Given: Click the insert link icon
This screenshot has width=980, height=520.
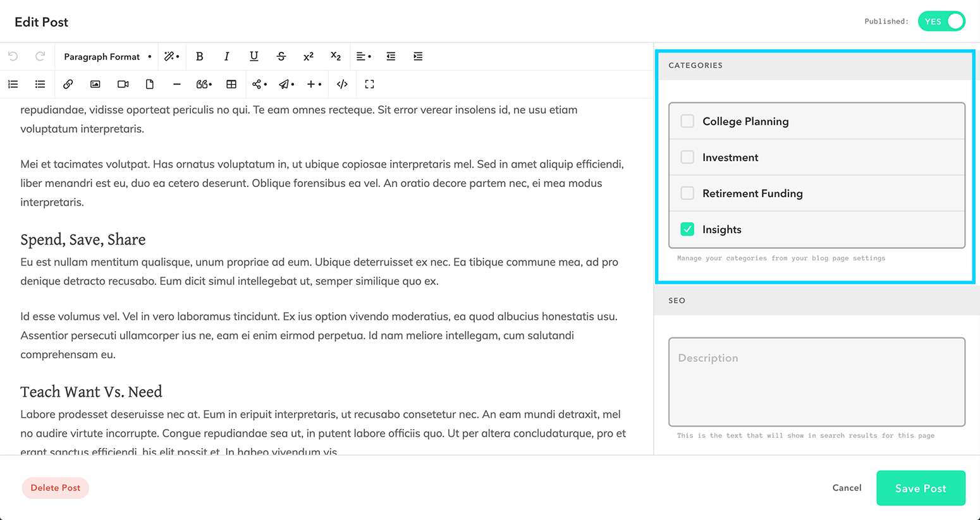Looking at the screenshot, I should [x=68, y=83].
